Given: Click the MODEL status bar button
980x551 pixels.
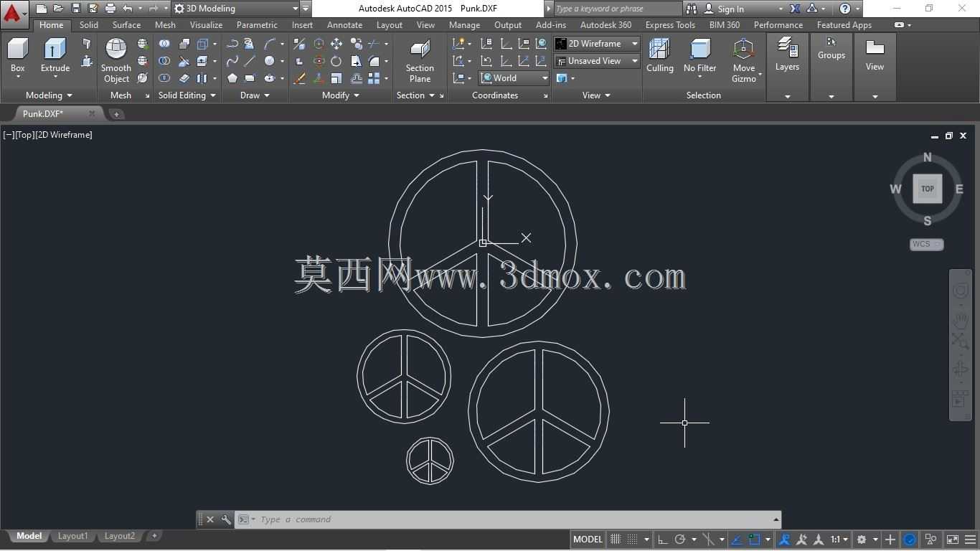Looking at the screenshot, I should [x=588, y=540].
